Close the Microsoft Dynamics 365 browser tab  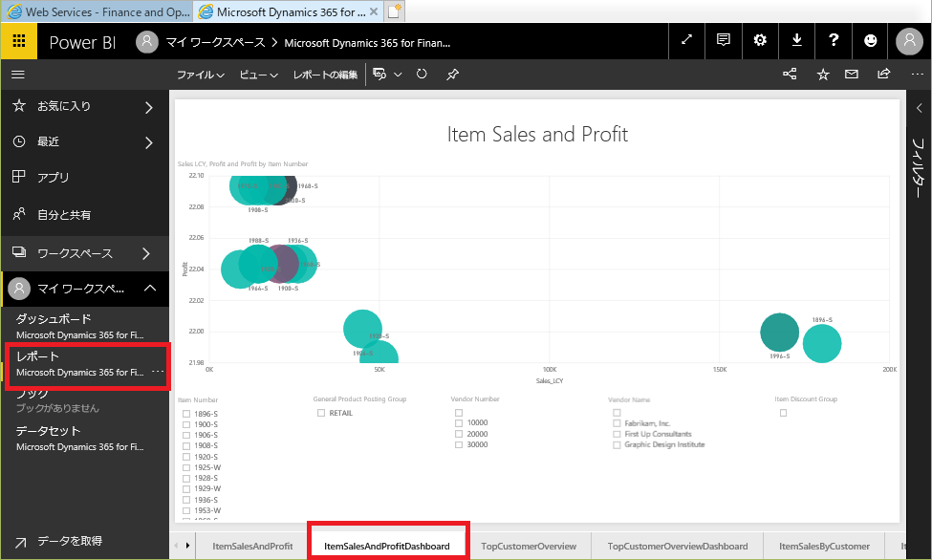coord(373,11)
